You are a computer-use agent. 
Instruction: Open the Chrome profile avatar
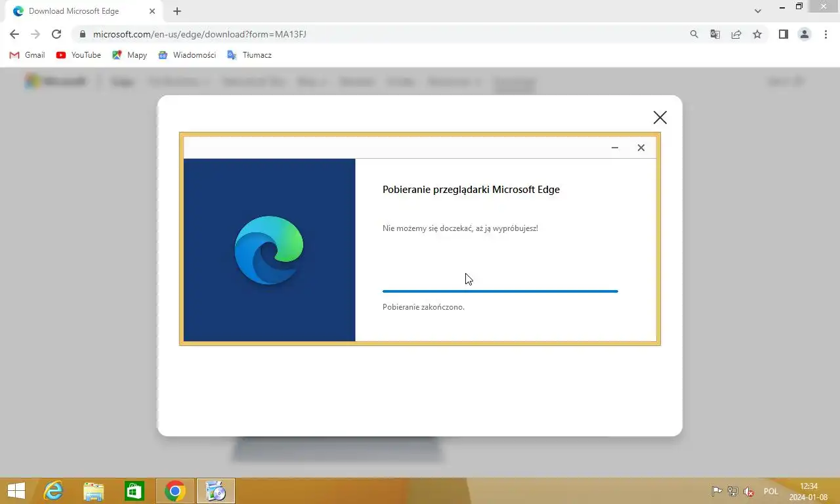click(805, 34)
